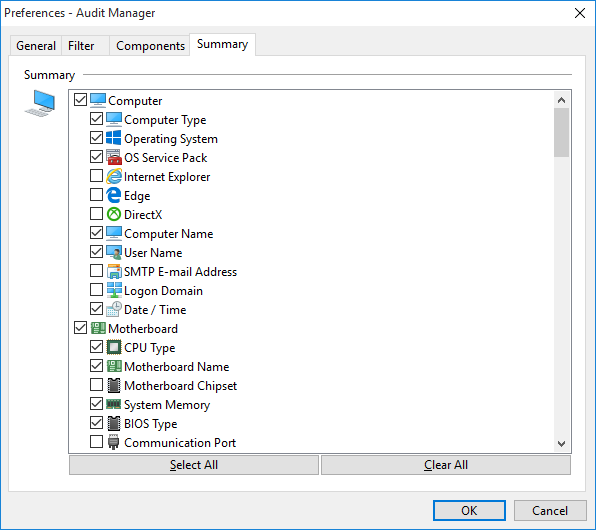Click the scrollbar down arrow

click(561, 444)
